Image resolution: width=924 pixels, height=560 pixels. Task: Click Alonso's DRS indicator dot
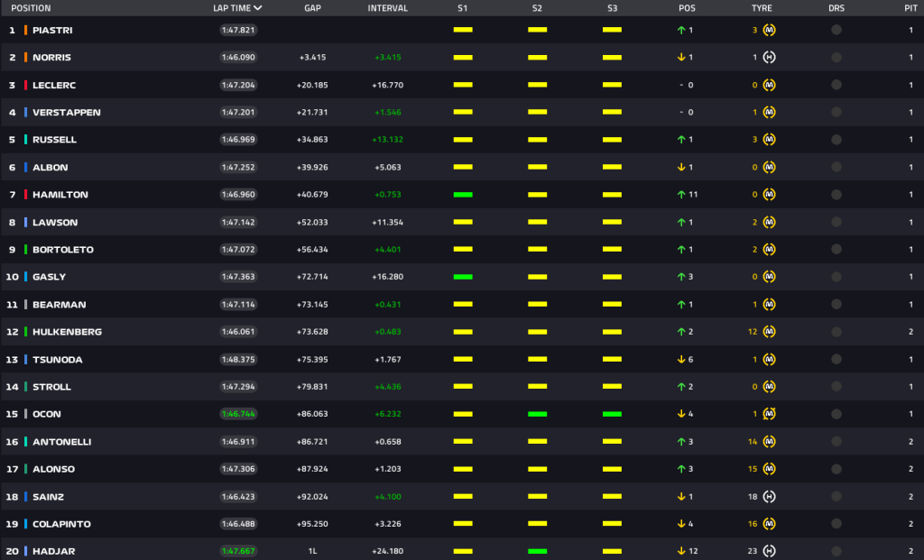[x=836, y=469]
